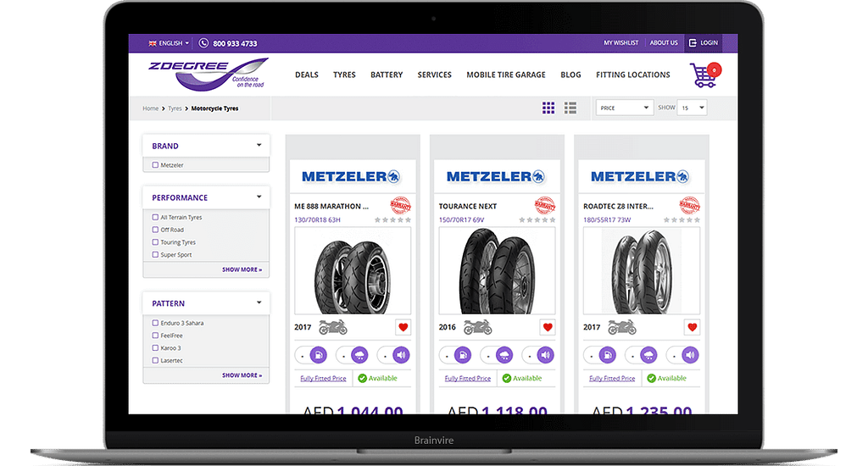
Task: Click fuel efficiency icon on Roadtec Z8
Action: pos(607,355)
